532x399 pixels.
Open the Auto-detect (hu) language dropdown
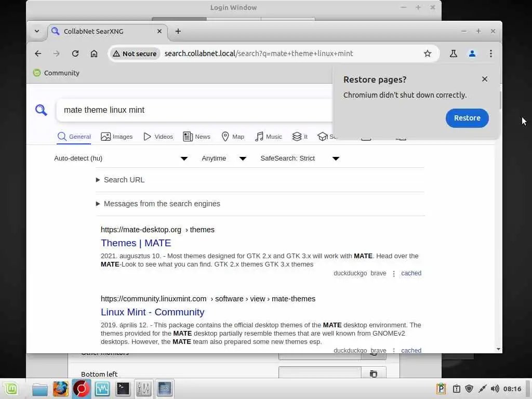pos(121,158)
